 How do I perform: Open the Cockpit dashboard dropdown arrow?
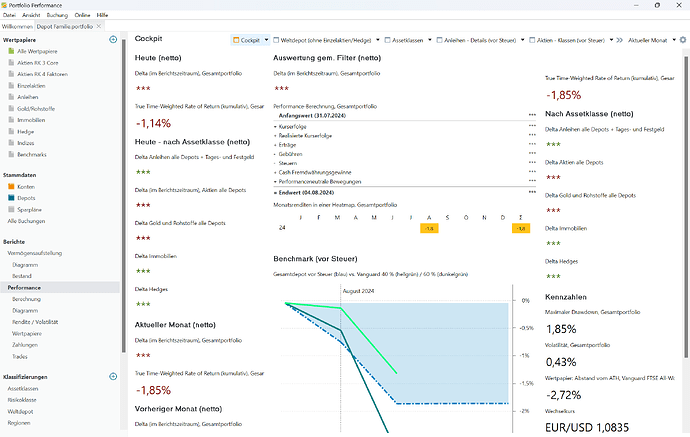point(266,40)
